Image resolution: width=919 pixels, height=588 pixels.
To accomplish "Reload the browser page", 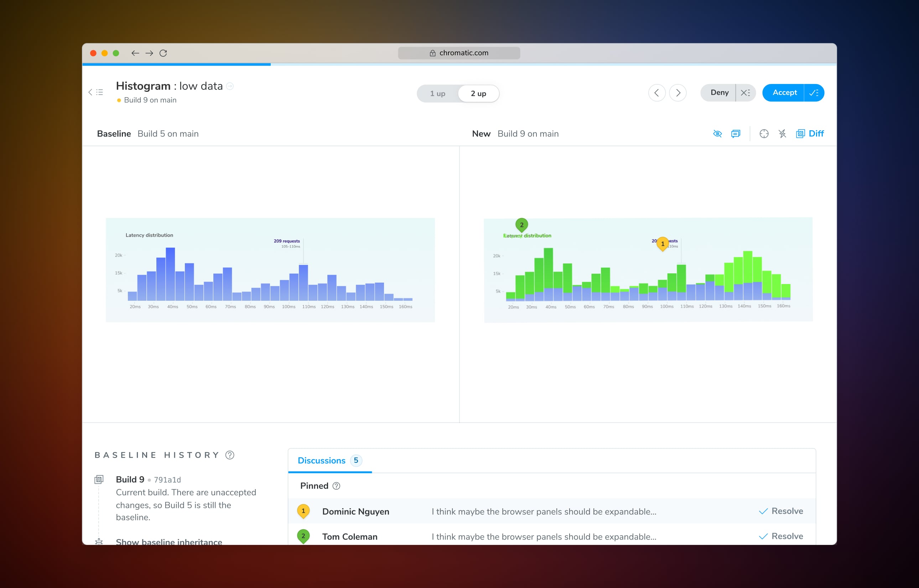I will point(163,53).
